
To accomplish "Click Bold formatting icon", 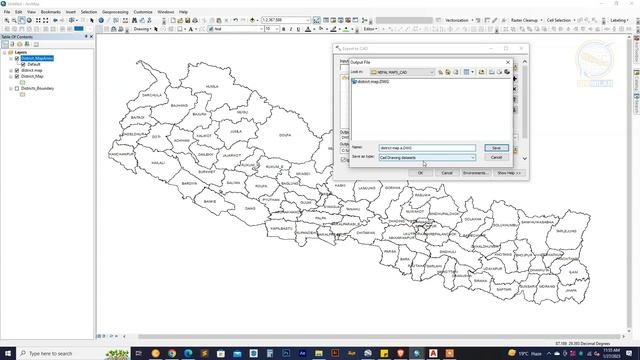I will [284, 29].
